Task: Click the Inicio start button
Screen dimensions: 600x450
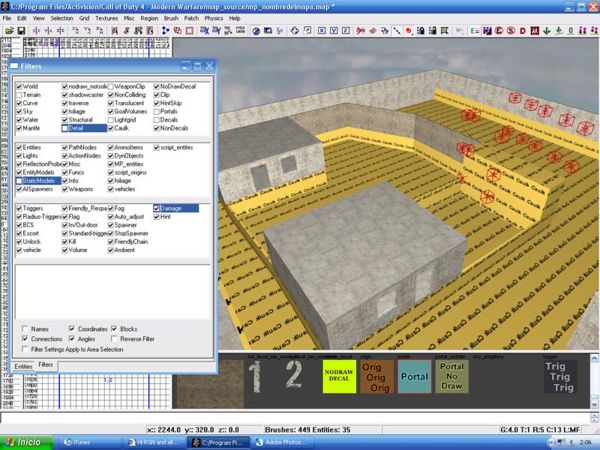Action: (x=26, y=442)
